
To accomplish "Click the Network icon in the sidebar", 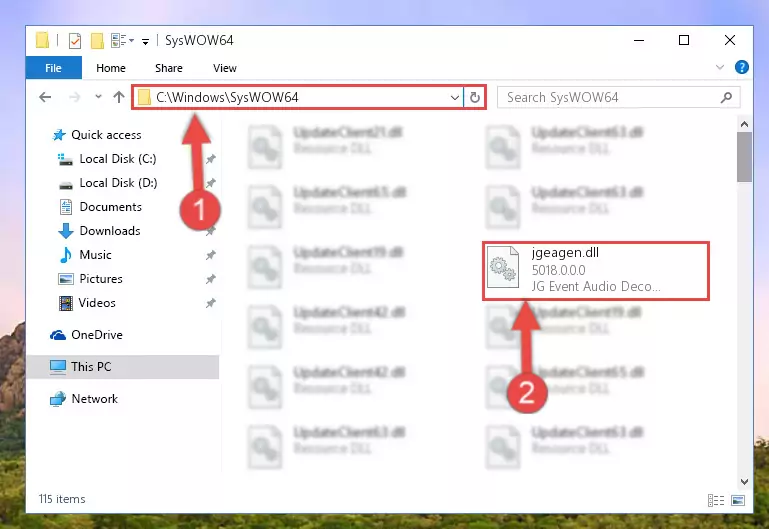I will (58, 399).
